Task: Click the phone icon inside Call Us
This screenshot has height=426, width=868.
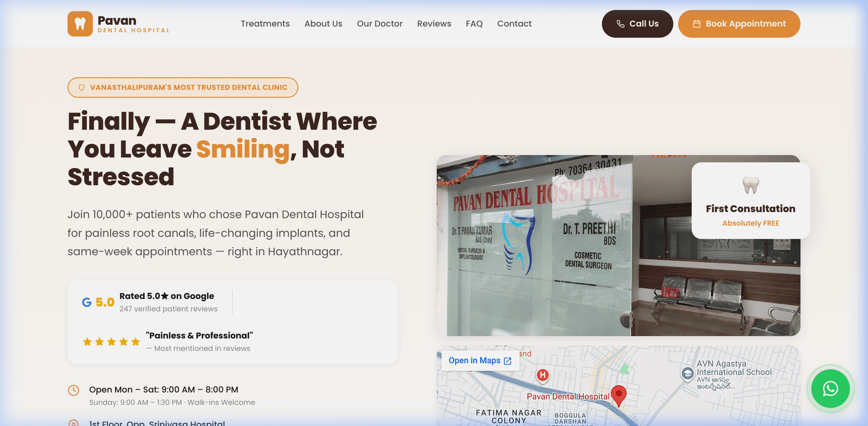Action: [x=621, y=24]
